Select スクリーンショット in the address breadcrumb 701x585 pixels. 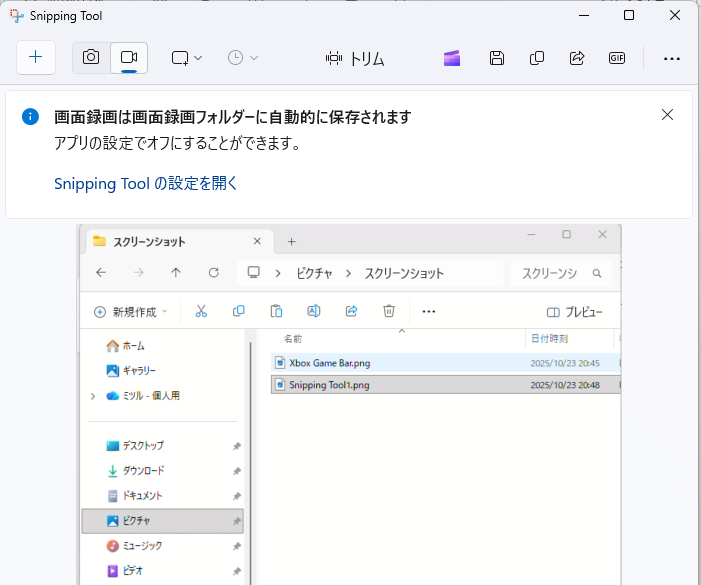click(x=404, y=273)
